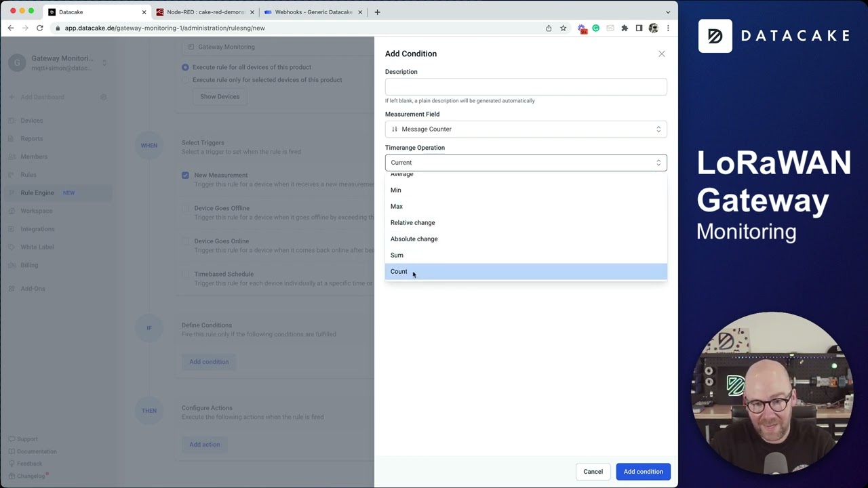Select Execute rule only for selected devices radio

(185, 80)
